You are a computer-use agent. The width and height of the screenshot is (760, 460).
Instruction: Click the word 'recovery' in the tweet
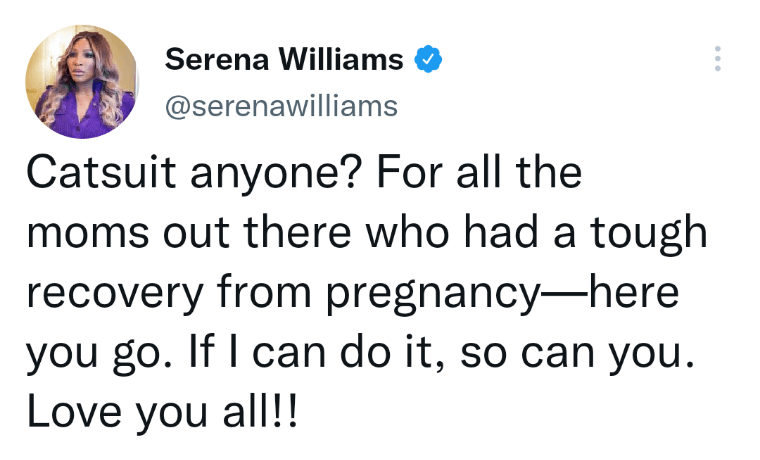click(114, 294)
